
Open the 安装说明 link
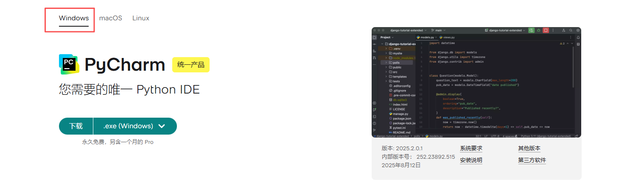click(471, 160)
